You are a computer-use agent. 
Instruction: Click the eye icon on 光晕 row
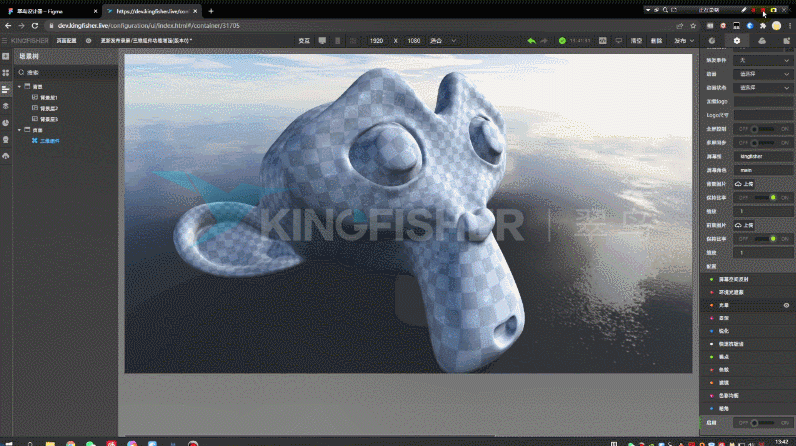[x=786, y=305]
